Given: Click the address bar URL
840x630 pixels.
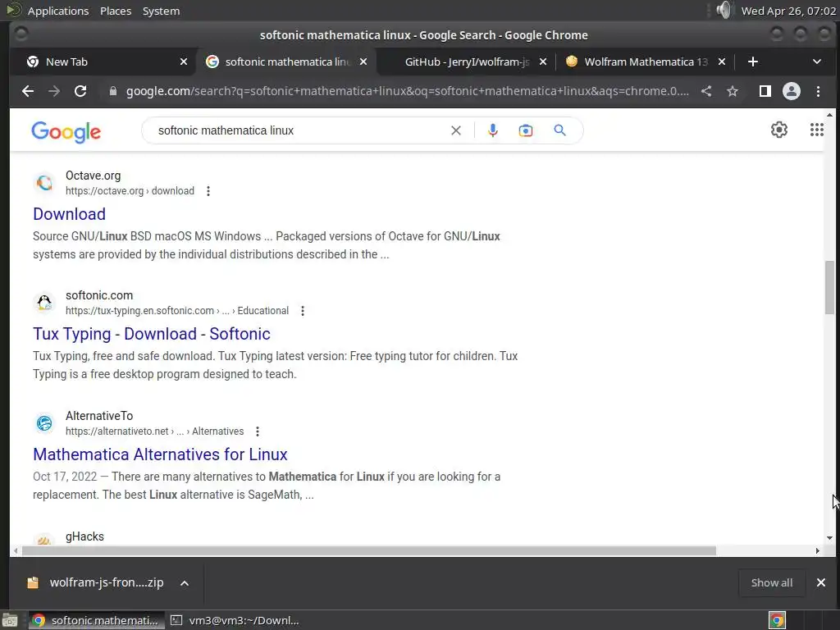Looking at the screenshot, I should [407, 91].
